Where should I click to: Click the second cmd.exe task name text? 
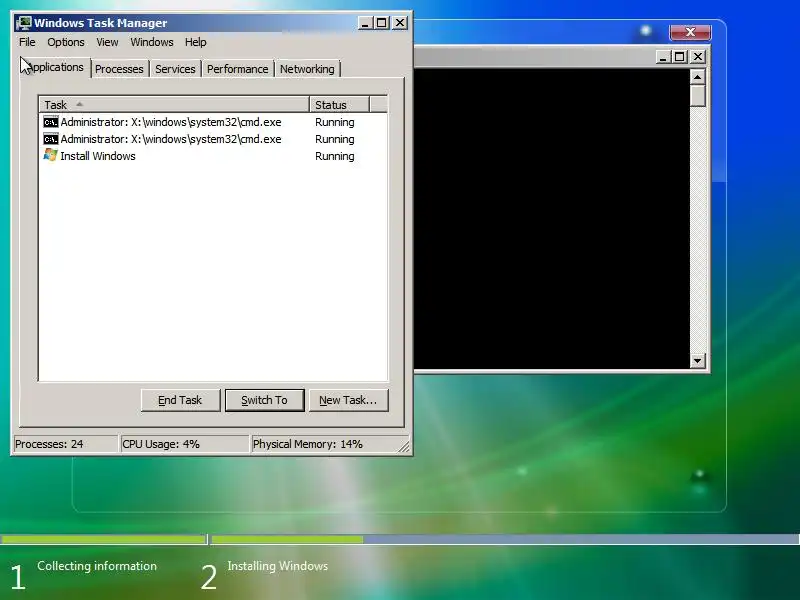[171, 139]
